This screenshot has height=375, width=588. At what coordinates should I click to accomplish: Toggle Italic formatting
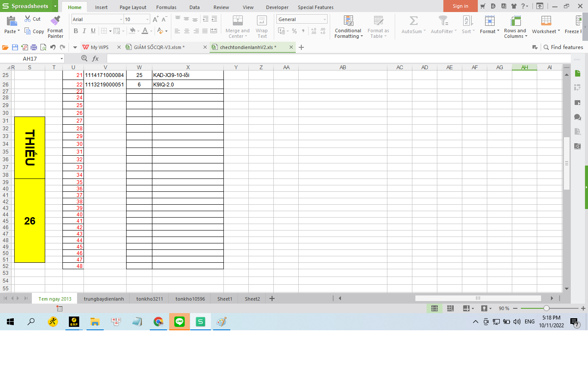tap(84, 31)
